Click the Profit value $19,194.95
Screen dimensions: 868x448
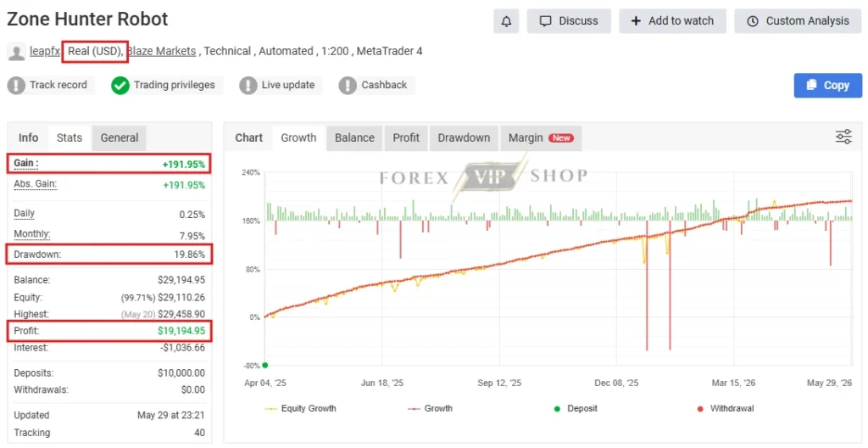click(181, 331)
